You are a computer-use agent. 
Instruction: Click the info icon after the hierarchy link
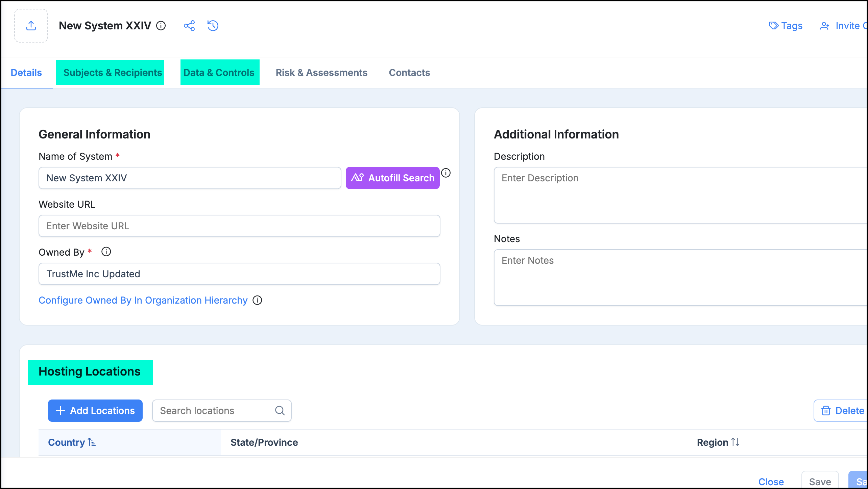257,300
